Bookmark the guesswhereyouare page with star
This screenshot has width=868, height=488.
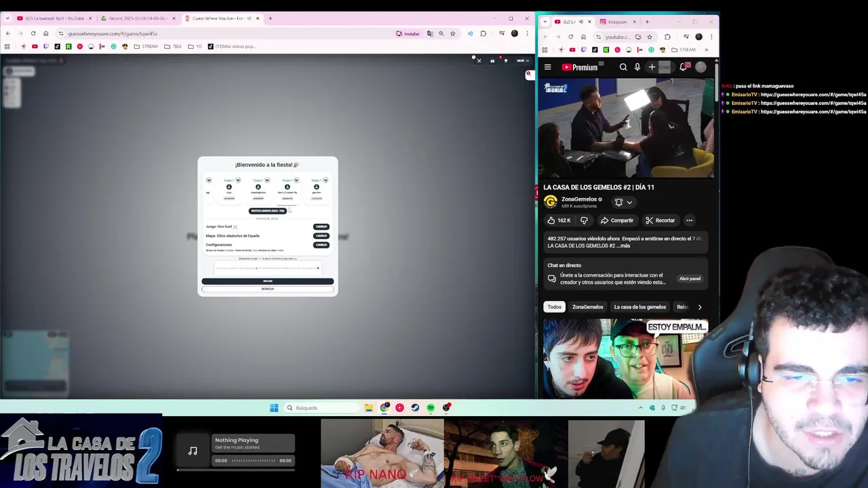pos(453,33)
